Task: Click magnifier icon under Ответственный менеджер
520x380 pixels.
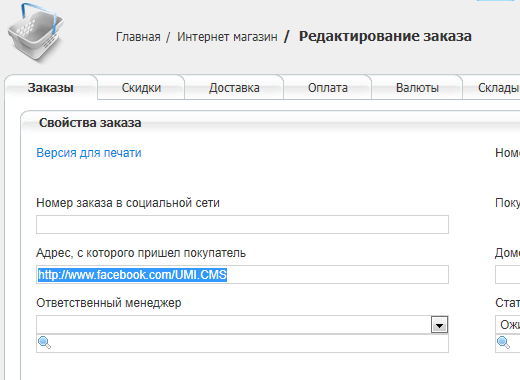Action: pos(44,342)
